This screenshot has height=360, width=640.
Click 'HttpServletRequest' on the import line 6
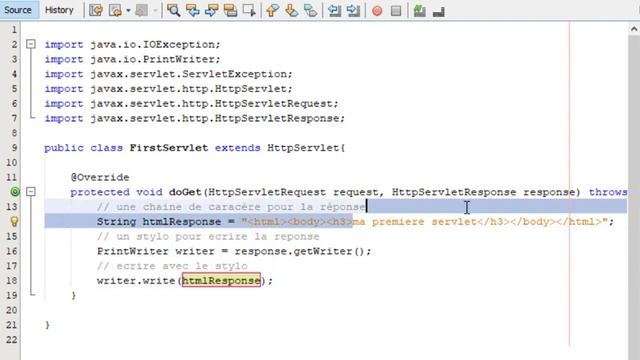tap(274, 104)
